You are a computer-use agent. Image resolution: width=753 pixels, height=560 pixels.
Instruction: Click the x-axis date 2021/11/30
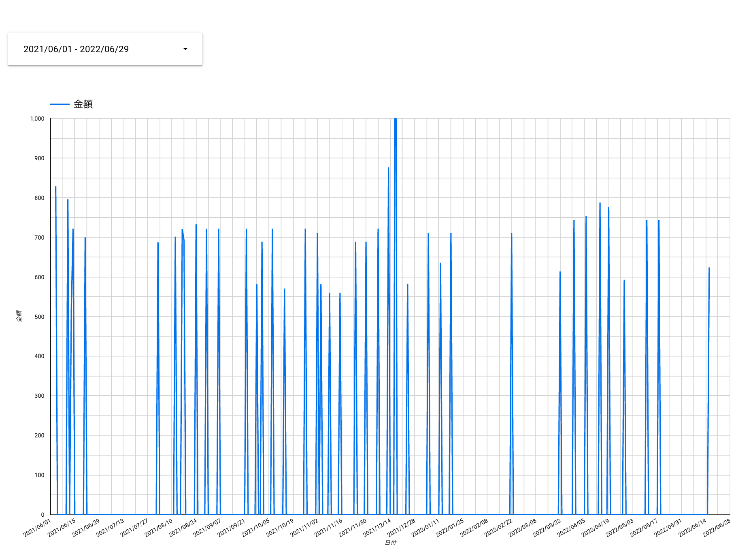click(353, 528)
